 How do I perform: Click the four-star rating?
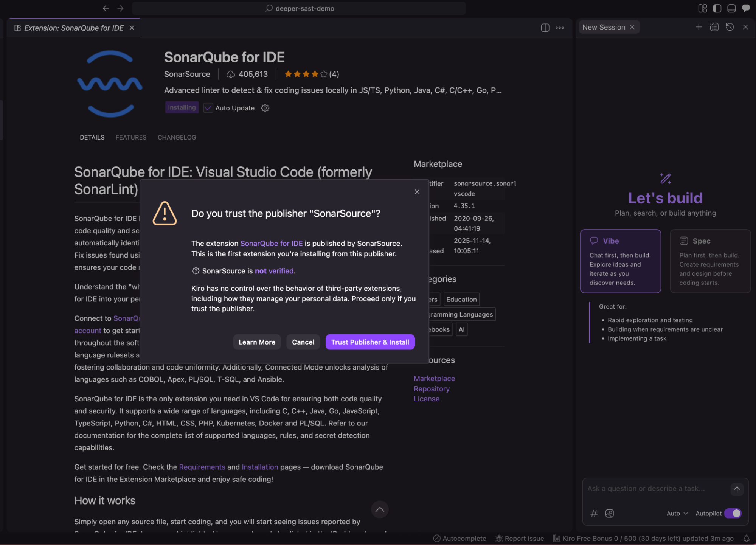pos(306,74)
